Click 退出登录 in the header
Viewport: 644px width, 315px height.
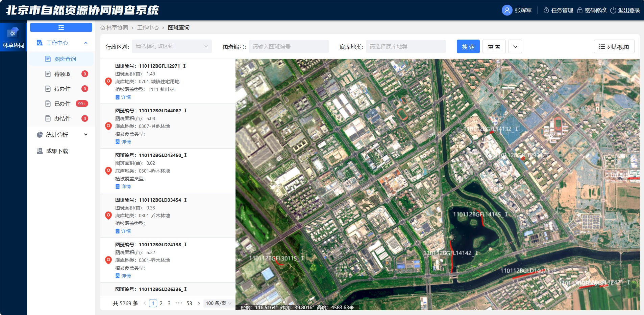coord(629,10)
